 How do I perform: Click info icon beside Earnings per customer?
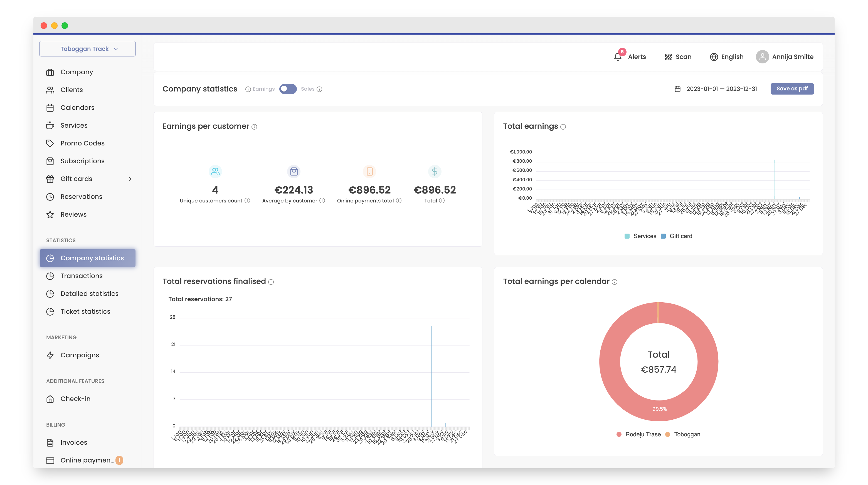click(254, 127)
